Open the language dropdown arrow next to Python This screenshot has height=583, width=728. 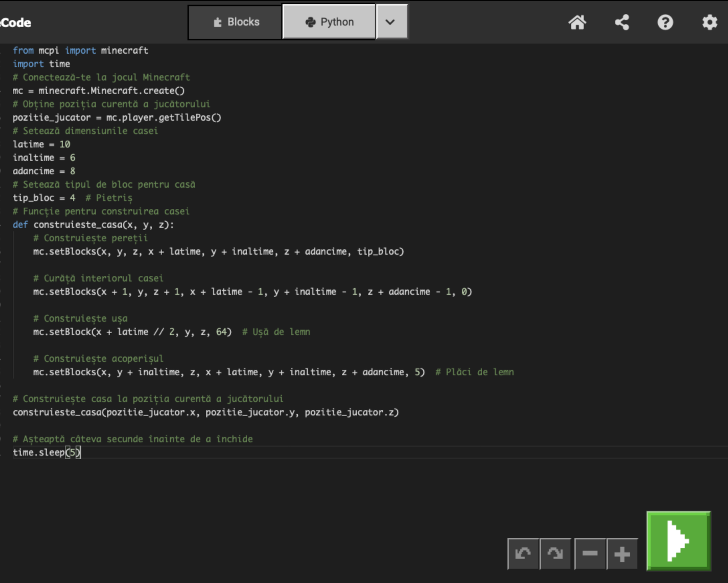(392, 22)
